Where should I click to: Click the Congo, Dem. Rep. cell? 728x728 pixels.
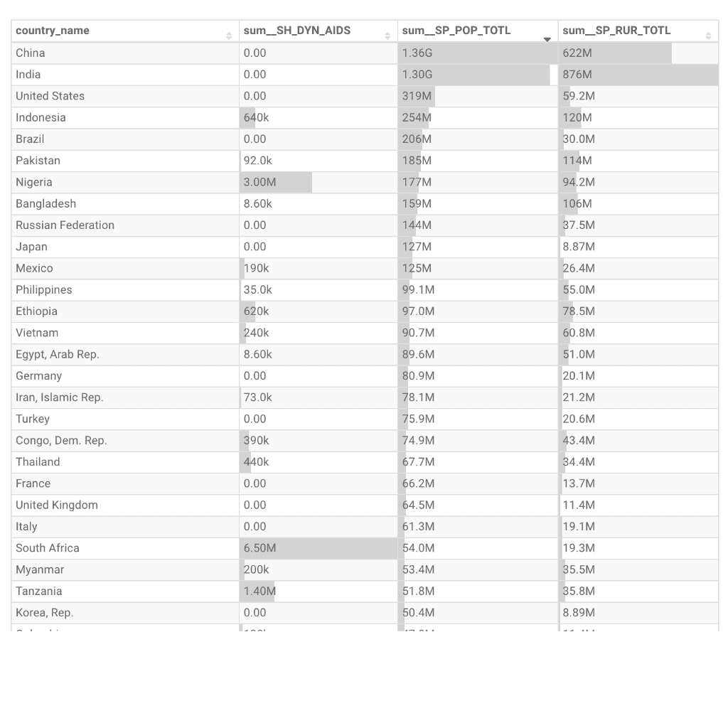pyautogui.click(x=125, y=441)
